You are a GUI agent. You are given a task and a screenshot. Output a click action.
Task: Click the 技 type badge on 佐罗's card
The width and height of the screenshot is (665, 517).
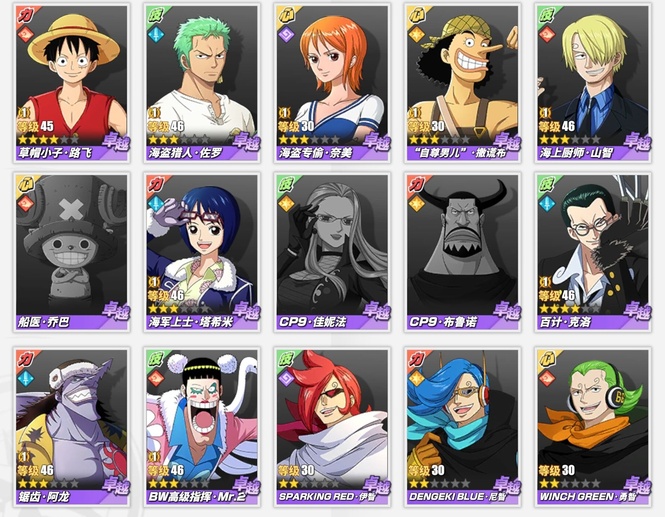point(155,16)
